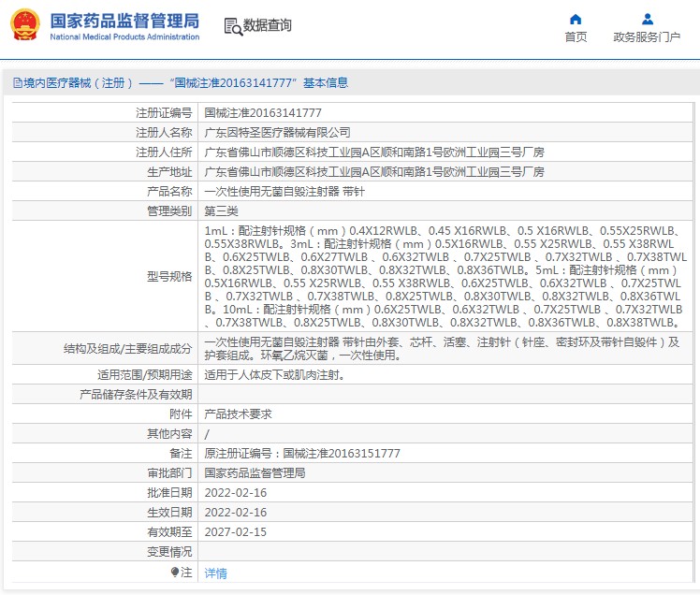Click the document icon before 境内医疗器械
This screenshot has width=700, height=595.
click(18, 82)
